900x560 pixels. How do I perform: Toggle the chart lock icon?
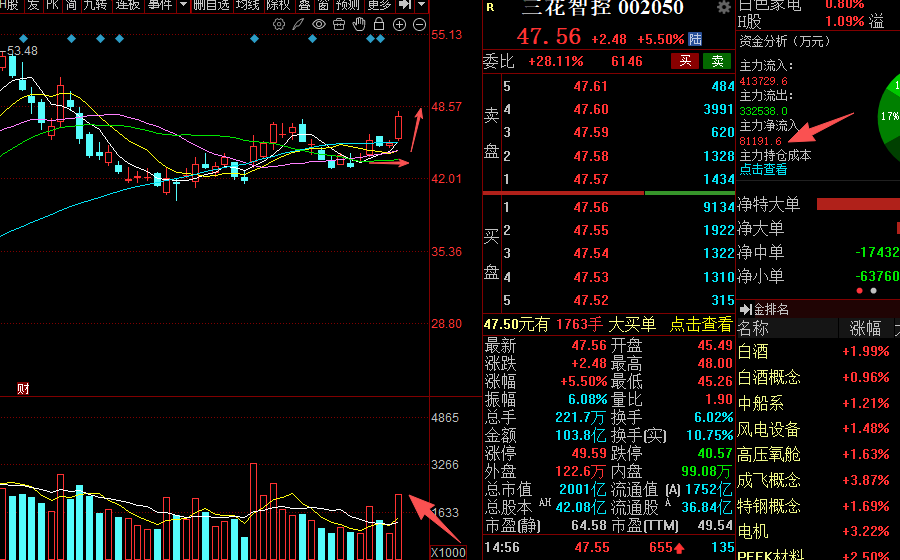[379, 24]
